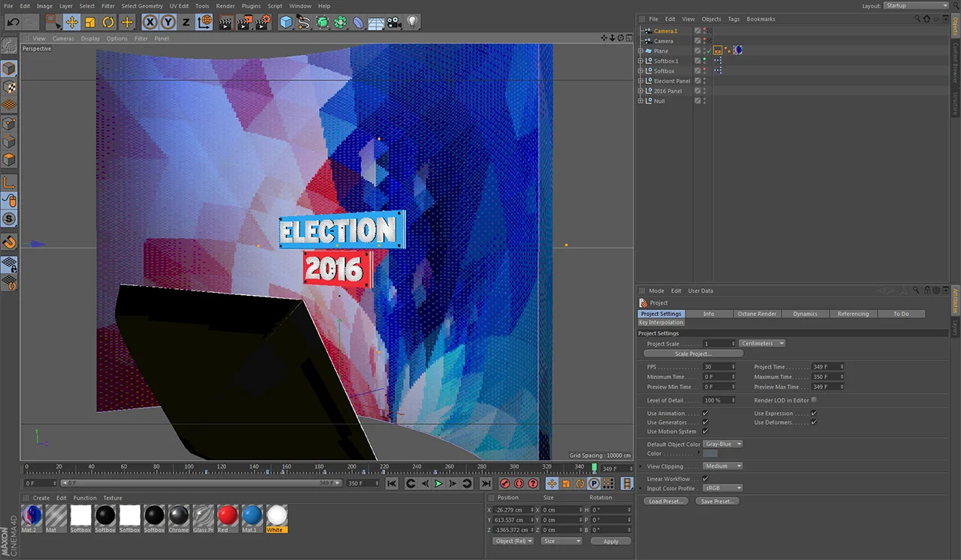Enable Render LOD in Editor checkbox
This screenshot has height=560, width=961.
pyautogui.click(x=814, y=400)
